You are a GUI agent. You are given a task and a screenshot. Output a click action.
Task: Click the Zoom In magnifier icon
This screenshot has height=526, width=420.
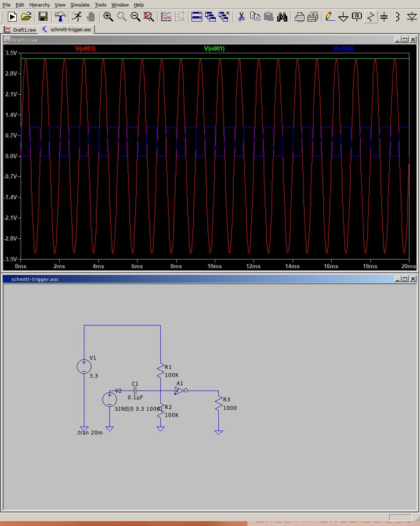tap(108, 16)
